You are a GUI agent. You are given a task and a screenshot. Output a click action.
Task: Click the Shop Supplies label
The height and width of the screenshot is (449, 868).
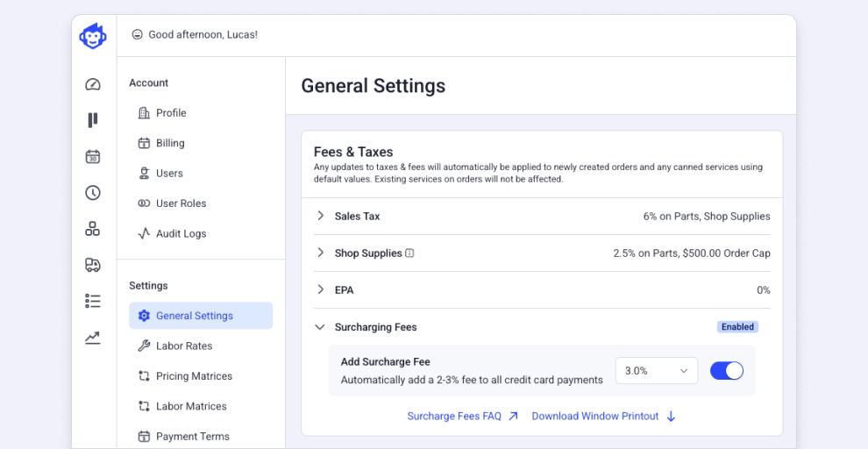pos(368,253)
